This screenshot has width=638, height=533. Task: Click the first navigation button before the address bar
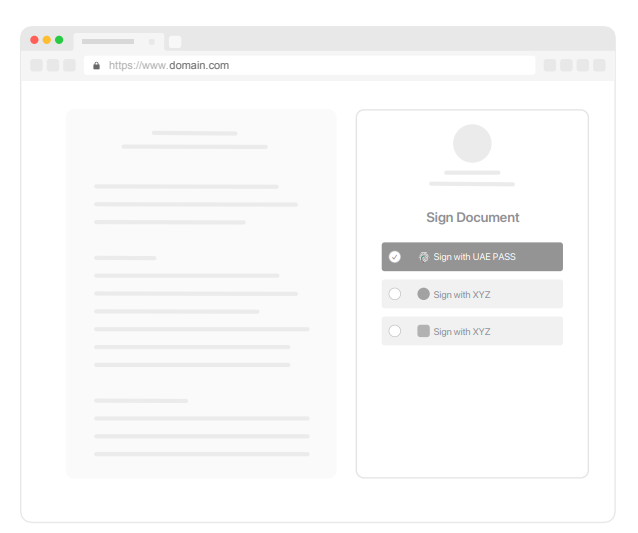pos(36,65)
